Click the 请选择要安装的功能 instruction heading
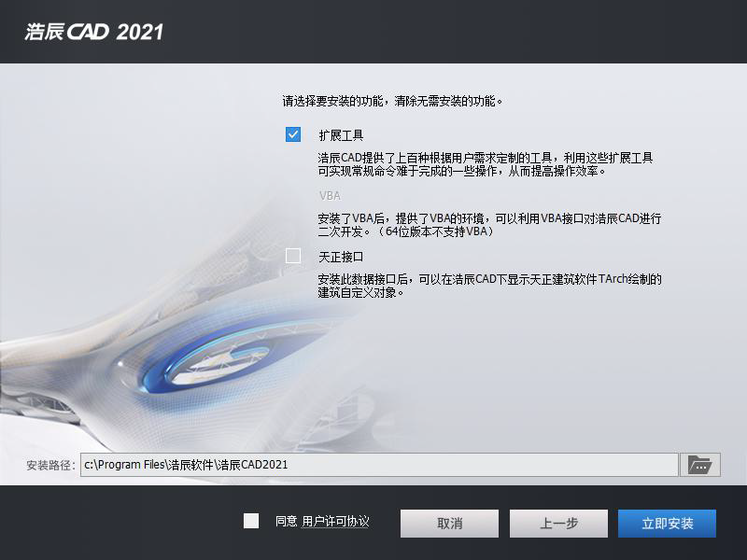The height and width of the screenshot is (560, 747). coord(392,101)
